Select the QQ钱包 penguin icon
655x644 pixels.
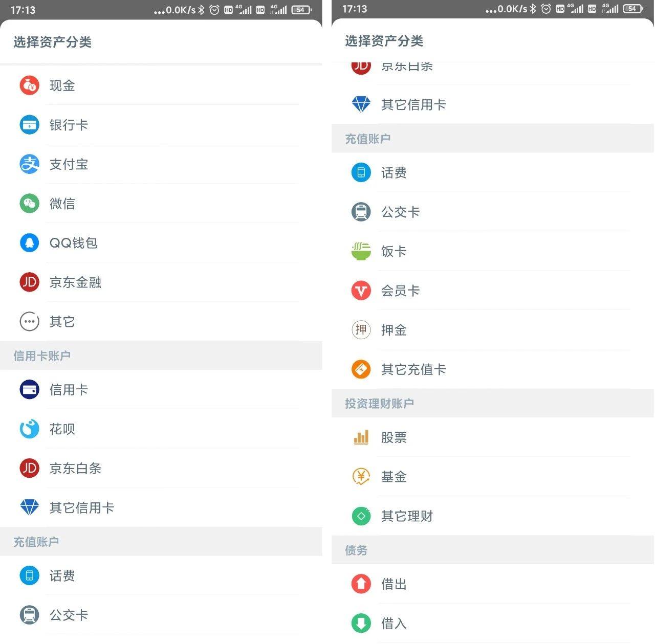click(30, 243)
